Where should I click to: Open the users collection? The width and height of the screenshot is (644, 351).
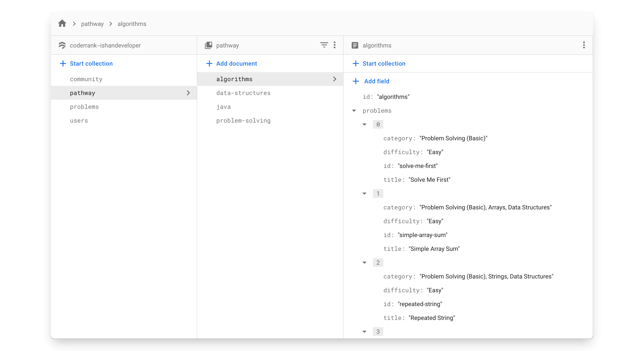(79, 120)
